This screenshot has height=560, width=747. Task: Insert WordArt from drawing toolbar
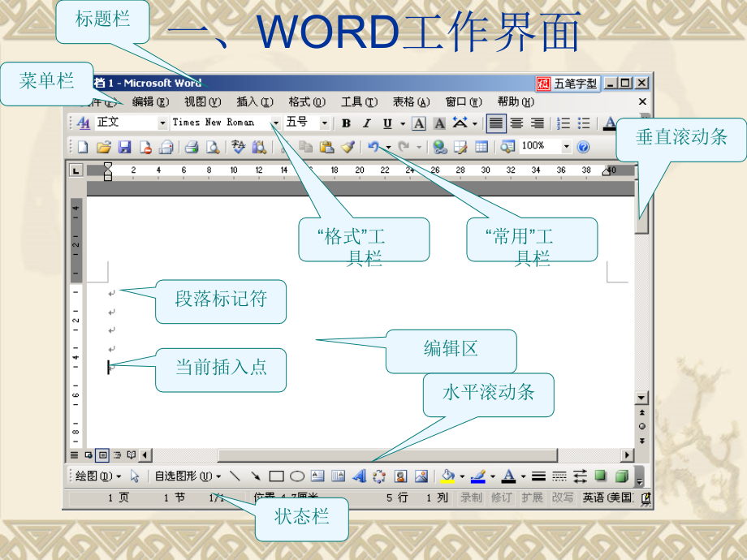[x=360, y=476]
